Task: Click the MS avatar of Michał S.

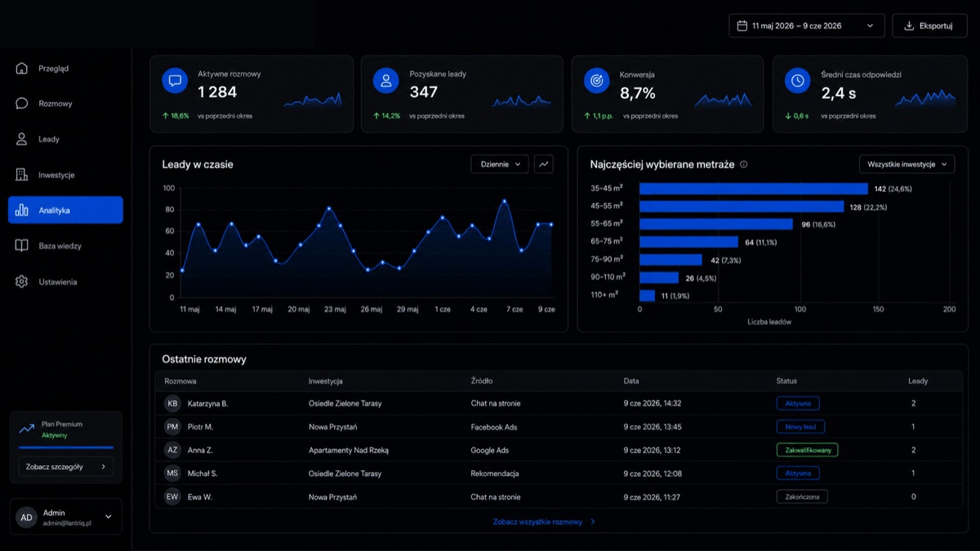Action: tap(172, 473)
